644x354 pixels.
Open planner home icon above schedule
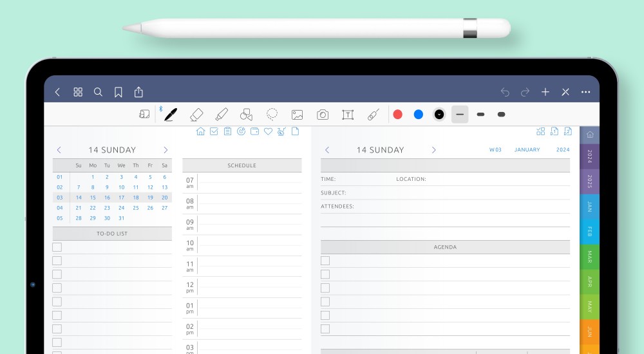(200, 131)
